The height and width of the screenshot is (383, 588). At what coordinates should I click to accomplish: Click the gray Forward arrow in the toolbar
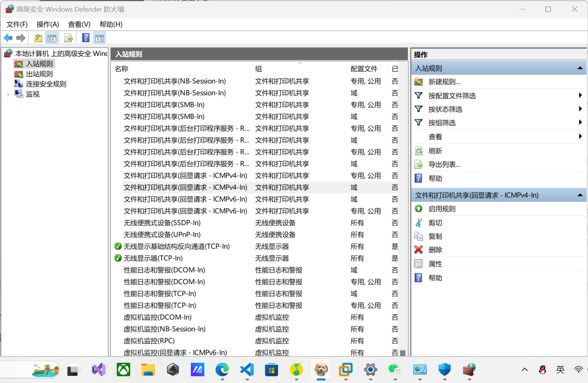click(x=21, y=38)
